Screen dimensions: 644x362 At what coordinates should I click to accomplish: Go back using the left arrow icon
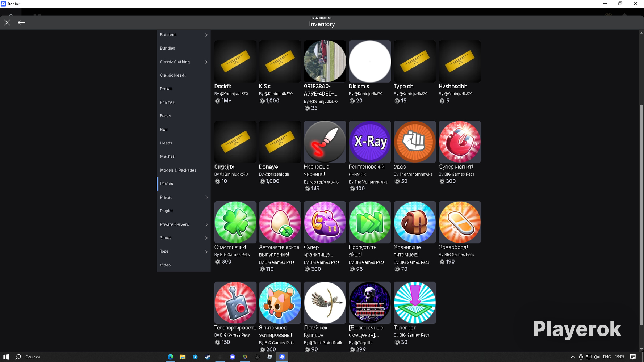click(x=21, y=22)
